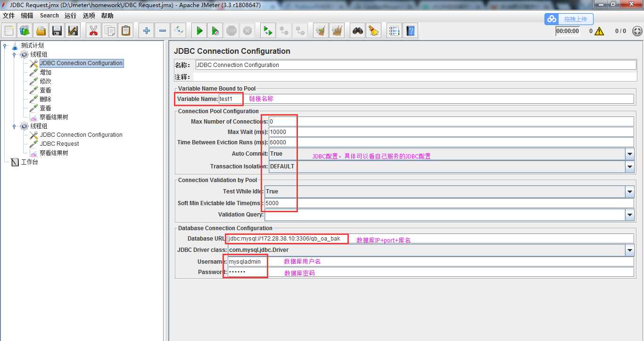Click the Soft Min Evictable Idle Time field

[x=449, y=203]
